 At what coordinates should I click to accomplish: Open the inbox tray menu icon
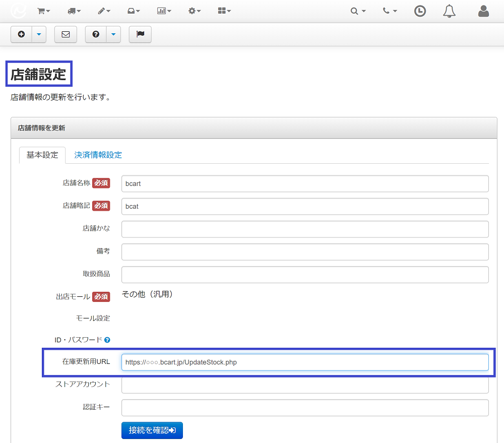click(134, 11)
